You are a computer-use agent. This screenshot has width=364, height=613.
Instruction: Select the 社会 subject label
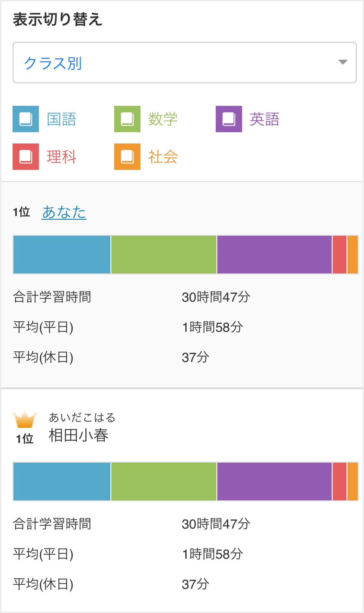coord(163,157)
